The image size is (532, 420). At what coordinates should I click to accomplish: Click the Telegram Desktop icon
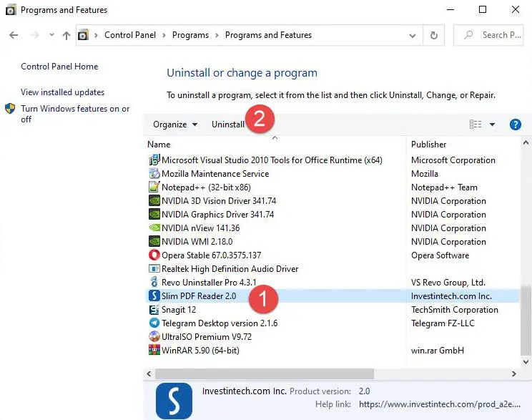(x=154, y=323)
